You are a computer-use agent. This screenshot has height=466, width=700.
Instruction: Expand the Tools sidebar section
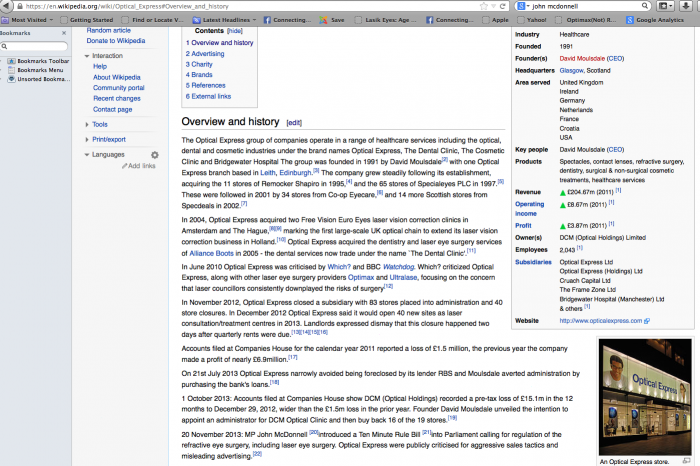(87, 124)
